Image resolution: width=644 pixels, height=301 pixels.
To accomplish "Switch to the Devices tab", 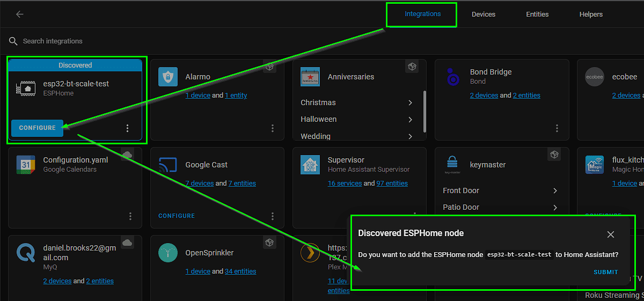I will (x=484, y=14).
